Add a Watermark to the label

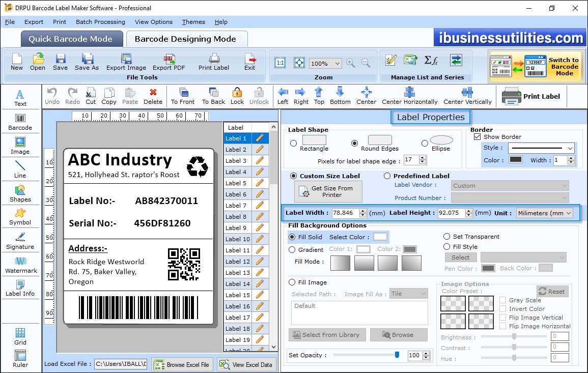click(x=21, y=265)
